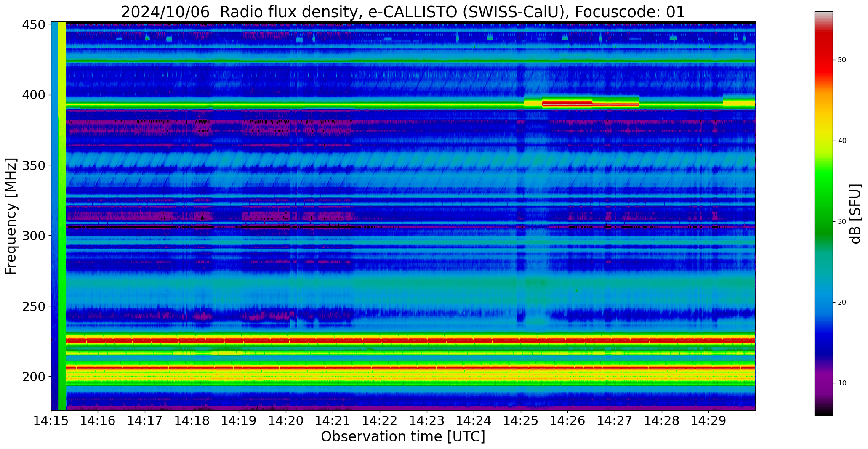This screenshot has height=449, width=868.
Task: Click the 14:29 time tick label
Action: tap(708, 420)
